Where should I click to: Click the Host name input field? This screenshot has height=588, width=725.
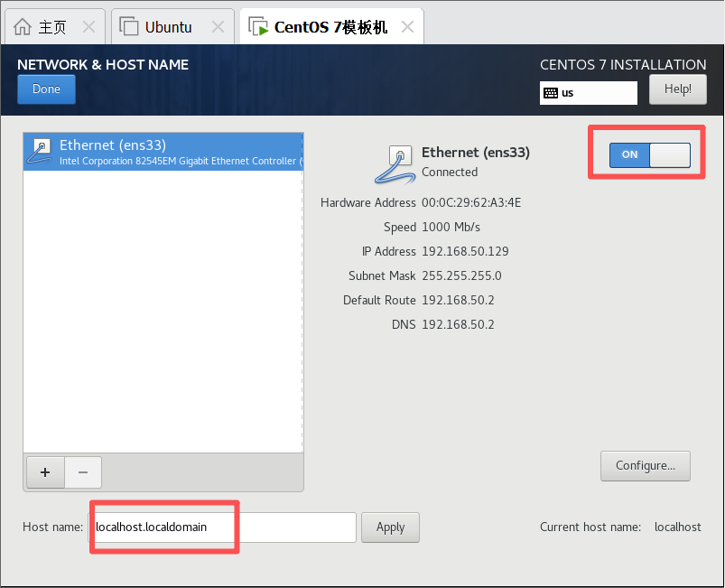(222, 527)
